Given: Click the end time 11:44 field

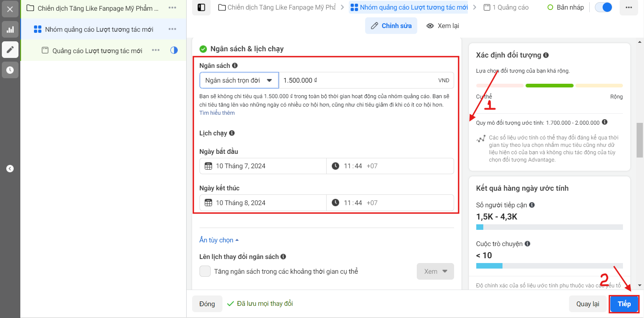Looking at the screenshot, I should click(x=390, y=203).
